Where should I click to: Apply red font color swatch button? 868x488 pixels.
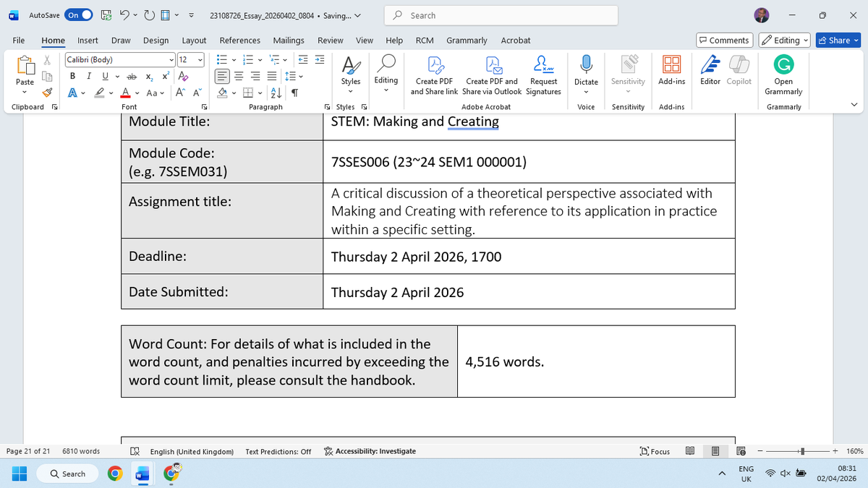click(125, 93)
